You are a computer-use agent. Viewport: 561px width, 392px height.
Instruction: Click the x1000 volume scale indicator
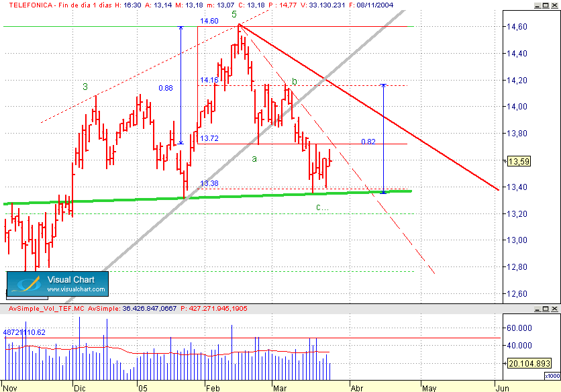tap(552, 376)
